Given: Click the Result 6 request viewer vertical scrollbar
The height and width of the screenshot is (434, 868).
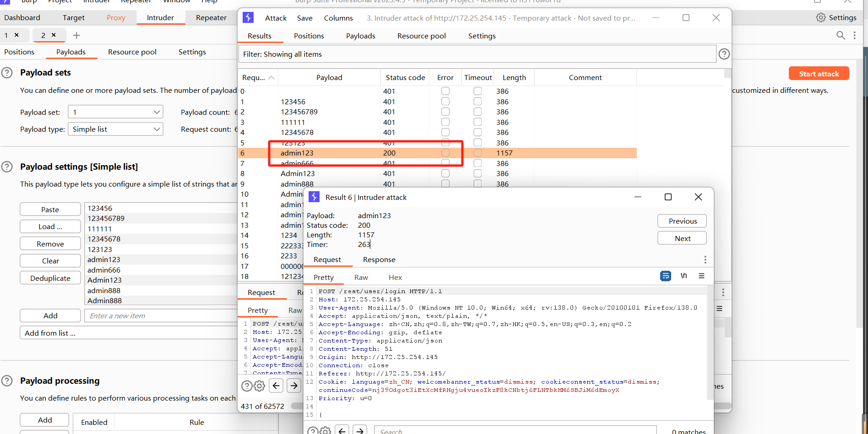Looking at the screenshot, I should point(710,343).
